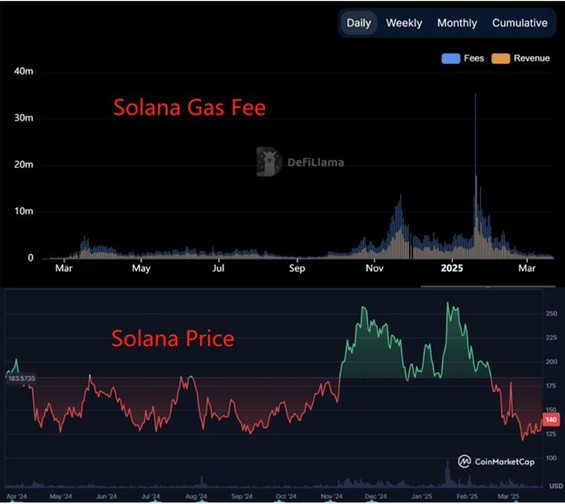Screen dimensions: 565x504
Task: Switch chart view to Weekly
Action: click(x=404, y=23)
